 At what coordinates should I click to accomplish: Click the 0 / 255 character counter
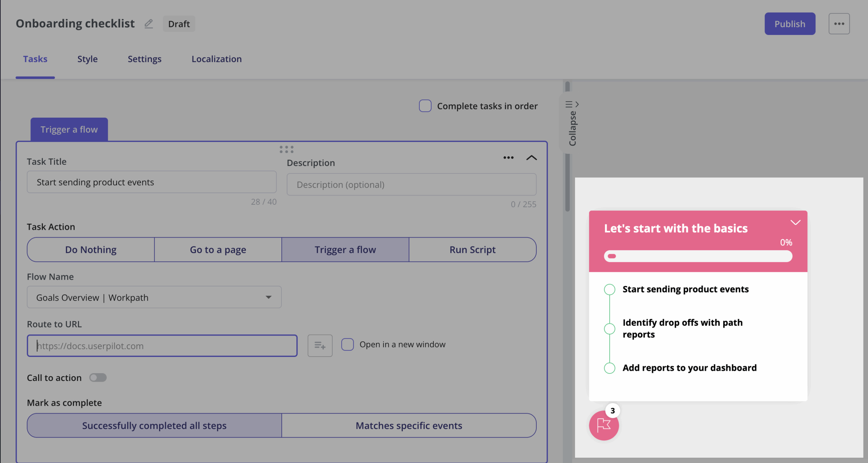click(523, 204)
